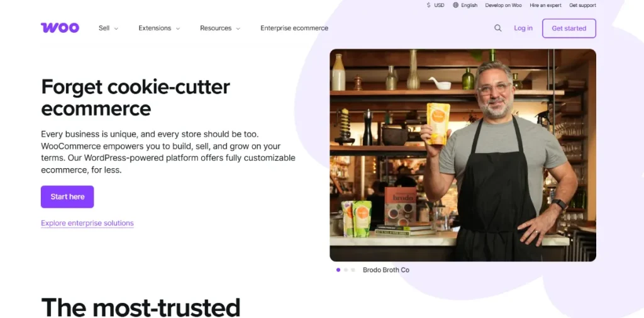Expand the Extensions dropdown
Image resolution: width=644 pixels, height=318 pixels.
[x=159, y=28]
